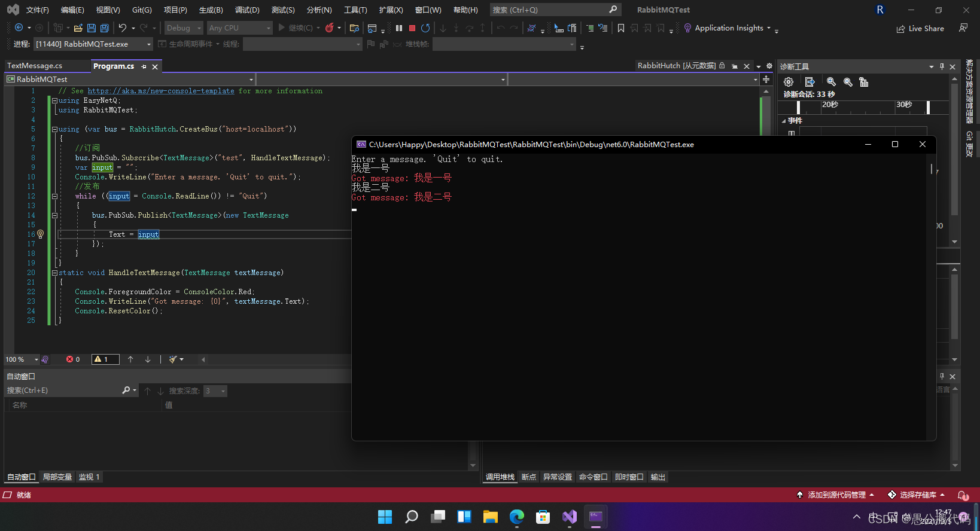This screenshot has height=531, width=980.
Task: Open the preview tab promote icon for RabbitHutch
Action: point(735,66)
